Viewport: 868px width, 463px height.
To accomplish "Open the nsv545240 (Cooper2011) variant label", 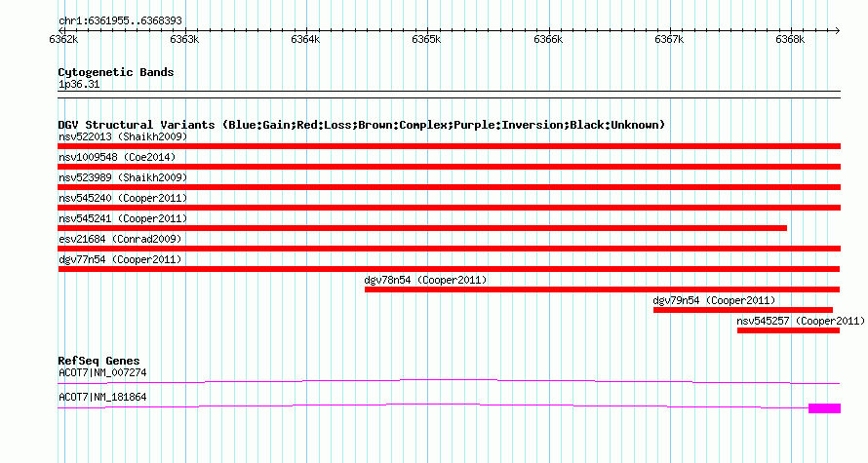I will [x=123, y=198].
